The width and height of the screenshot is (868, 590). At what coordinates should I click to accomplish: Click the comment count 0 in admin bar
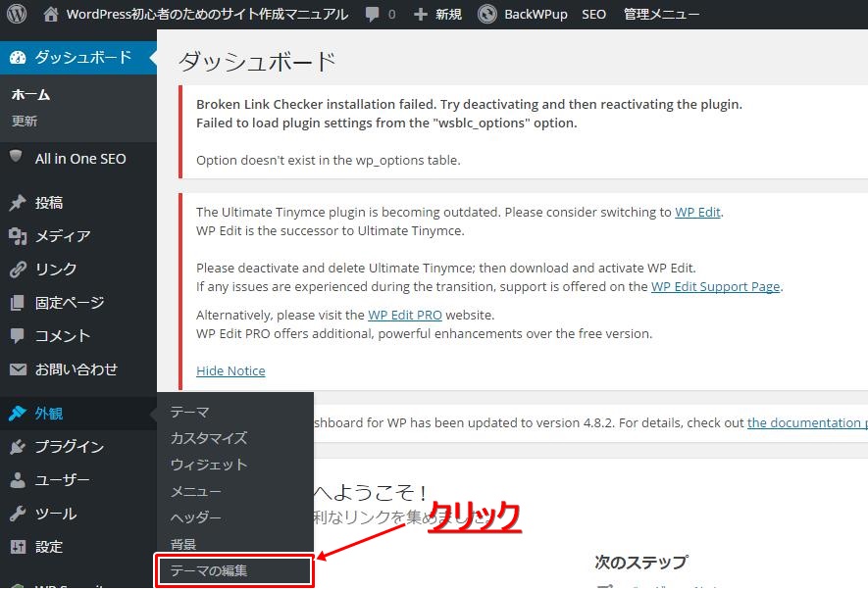pyautogui.click(x=392, y=15)
